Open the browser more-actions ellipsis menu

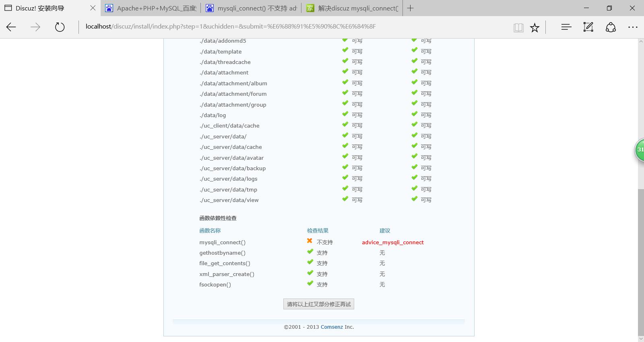(x=633, y=27)
